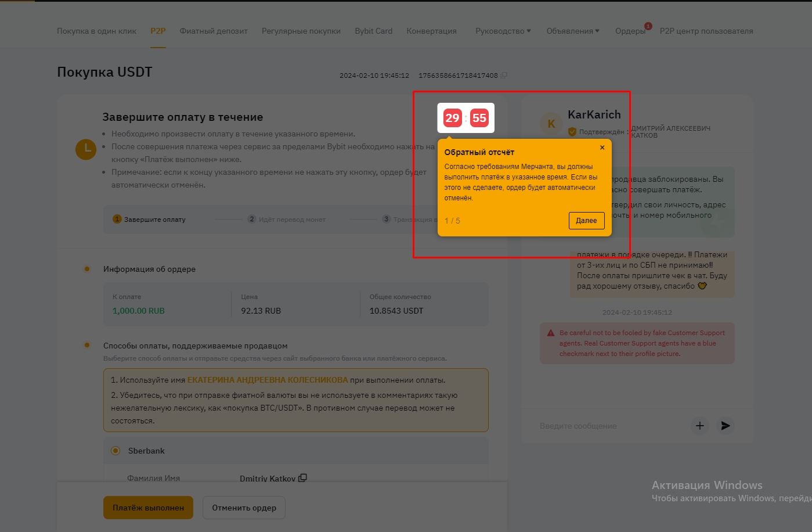Select the Sberbank payment radio button

[x=116, y=451]
